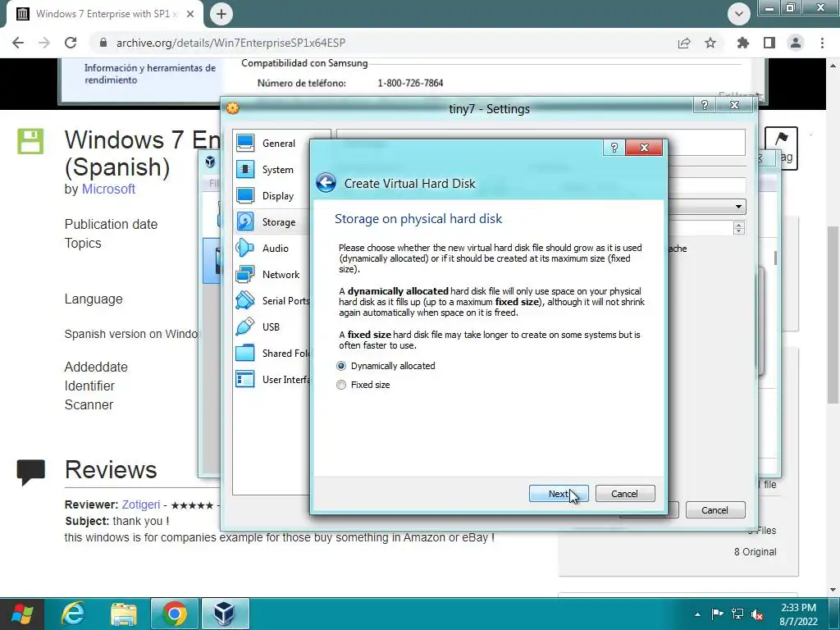The image size is (840, 630).
Task: Open the Windows Start menu
Action: 22,614
